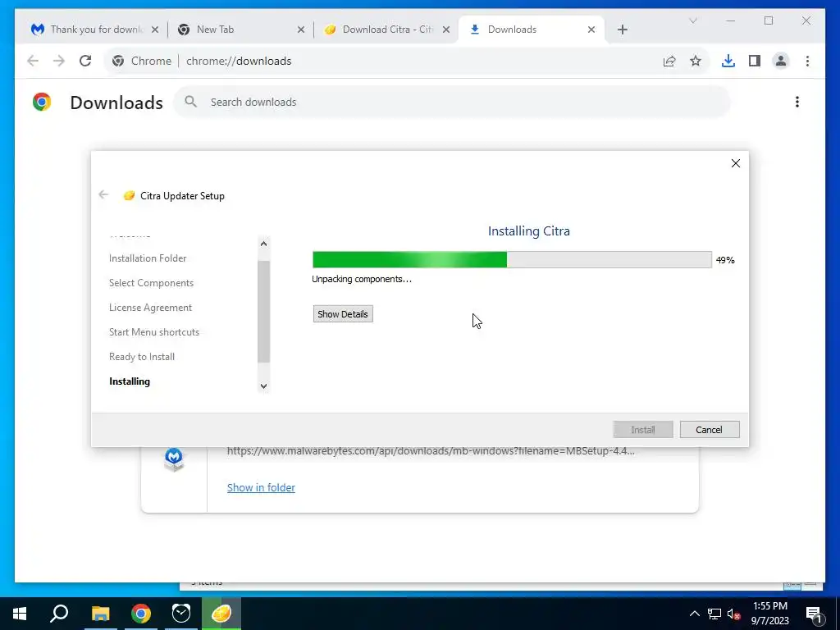
Task: Close the Citra Updater Setup dialog
Action: point(736,163)
